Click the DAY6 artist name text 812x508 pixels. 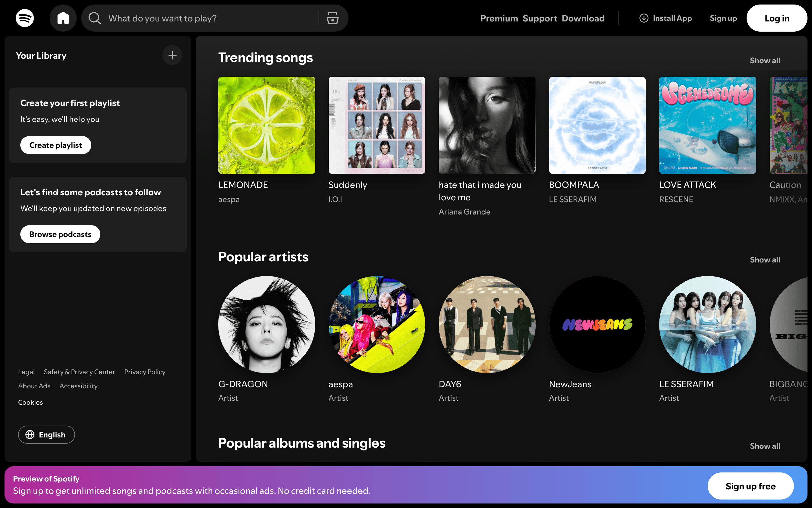450,384
